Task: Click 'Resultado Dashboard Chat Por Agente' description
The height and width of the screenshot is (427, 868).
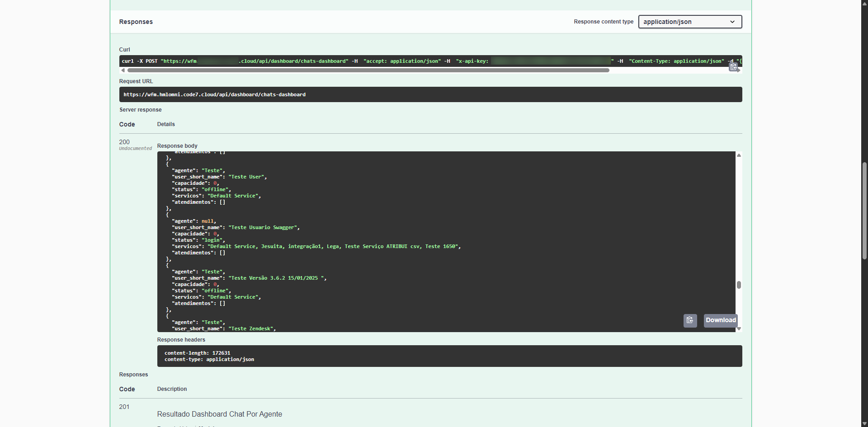Action: click(220, 414)
